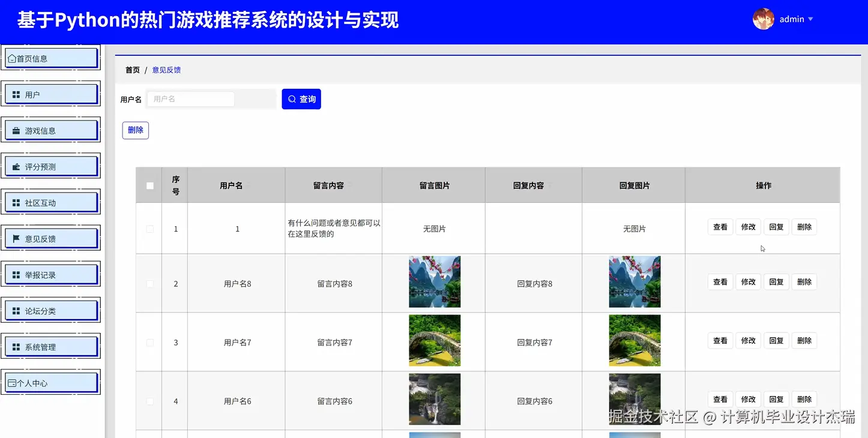Click 修改 in row 用户名8
868x438 pixels.
[x=748, y=282]
